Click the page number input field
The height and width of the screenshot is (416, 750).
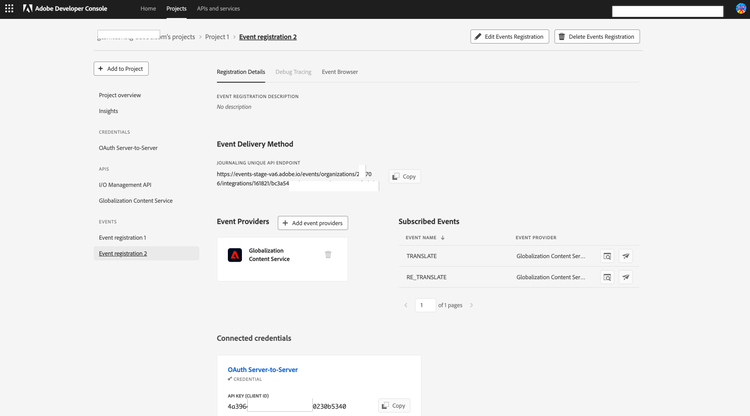click(x=425, y=305)
